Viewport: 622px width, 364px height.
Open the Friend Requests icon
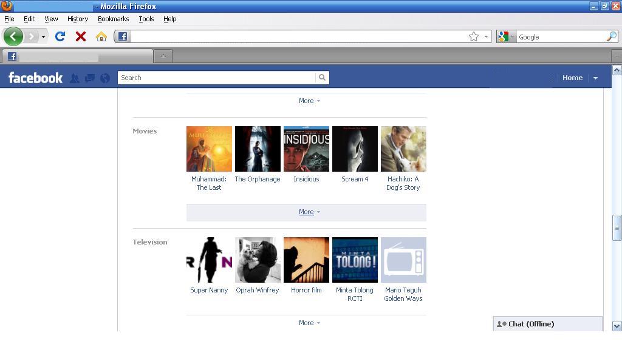pyautogui.click(x=74, y=78)
